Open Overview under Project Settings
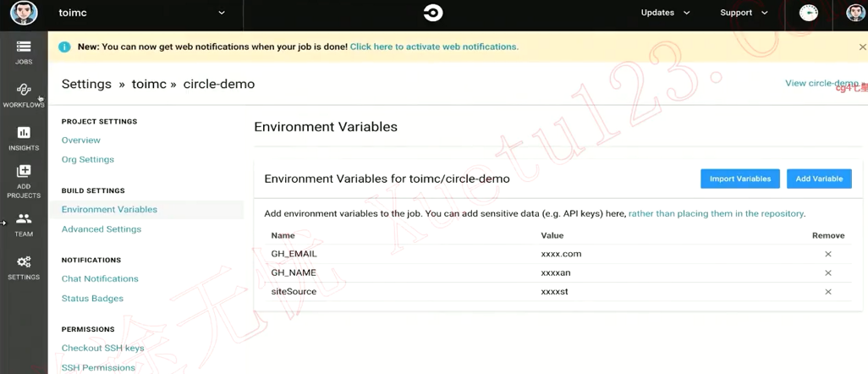The height and width of the screenshot is (374, 868). click(81, 140)
